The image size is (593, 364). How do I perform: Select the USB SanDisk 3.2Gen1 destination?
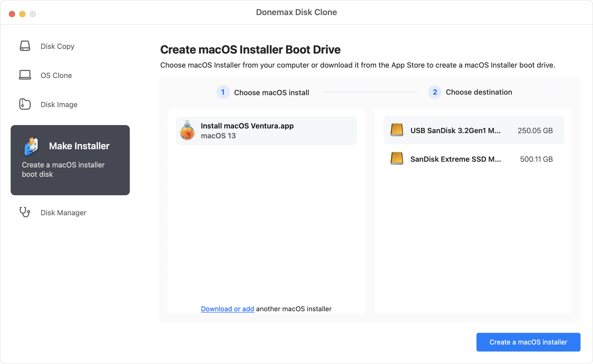(473, 130)
